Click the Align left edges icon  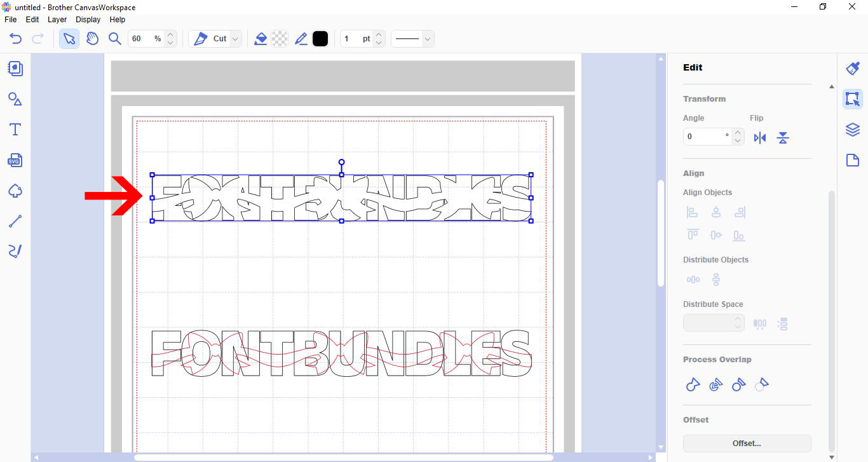click(x=693, y=212)
